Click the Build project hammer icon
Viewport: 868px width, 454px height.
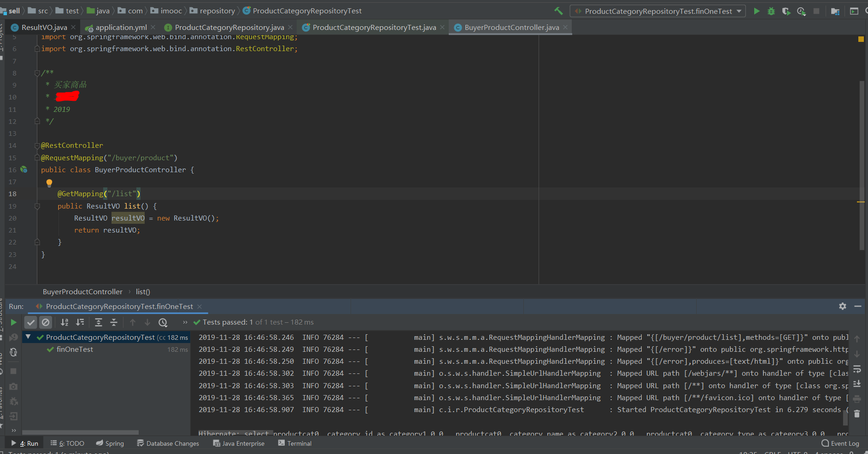pos(558,11)
